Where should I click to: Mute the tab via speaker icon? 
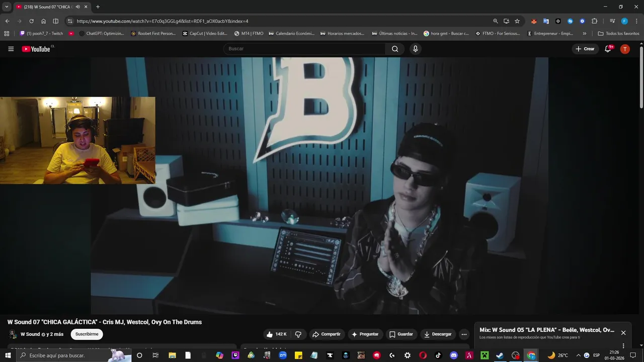[x=77, y=7]
